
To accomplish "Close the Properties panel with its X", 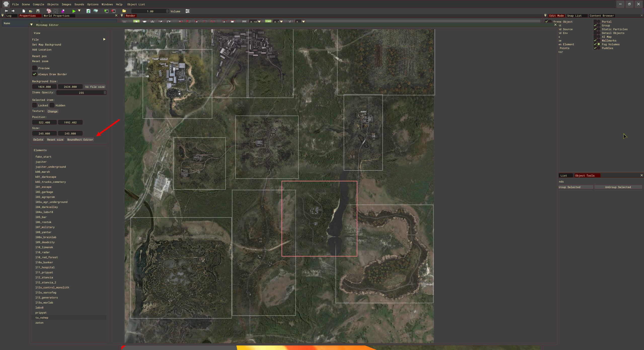I will click(x=116, y=16).
